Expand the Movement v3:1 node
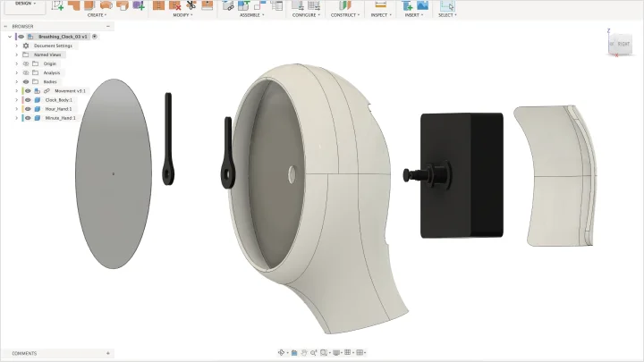Image resolution: width=644 pixels, height=362 pixels. [x=17, y=90]
